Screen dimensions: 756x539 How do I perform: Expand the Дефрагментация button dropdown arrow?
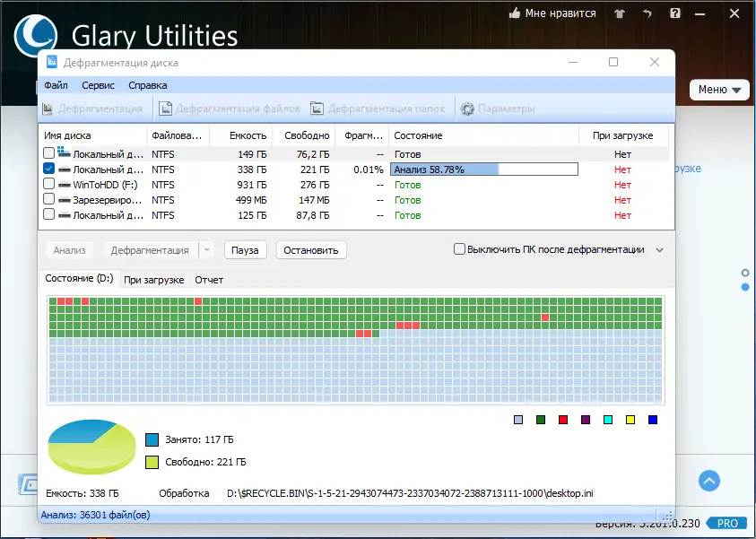207,250
